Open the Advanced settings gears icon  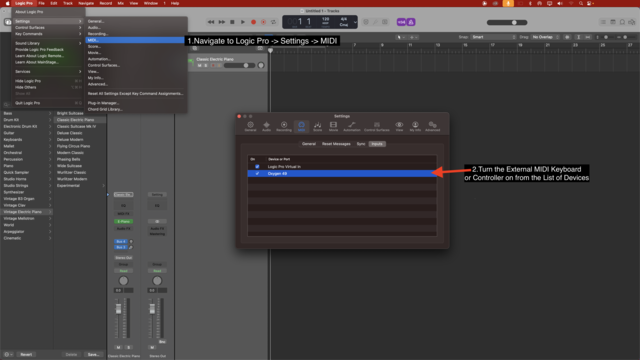tap(433, 126)
